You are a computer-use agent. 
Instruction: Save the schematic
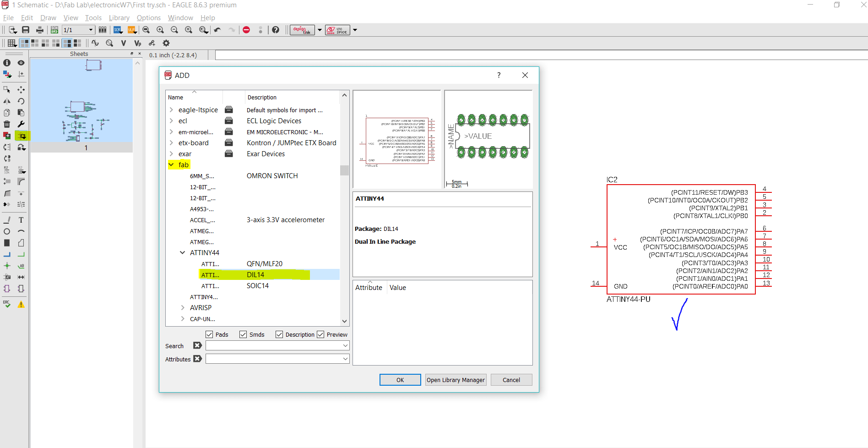26,30
